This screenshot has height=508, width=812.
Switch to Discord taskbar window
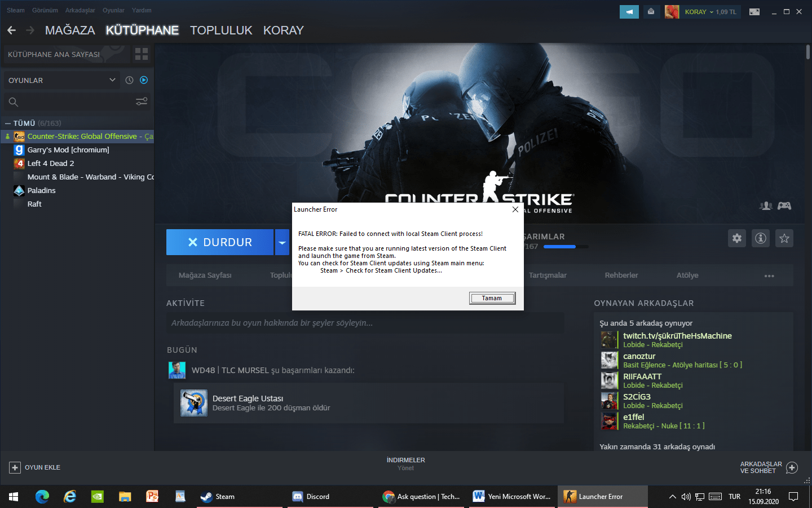[330, 497]
